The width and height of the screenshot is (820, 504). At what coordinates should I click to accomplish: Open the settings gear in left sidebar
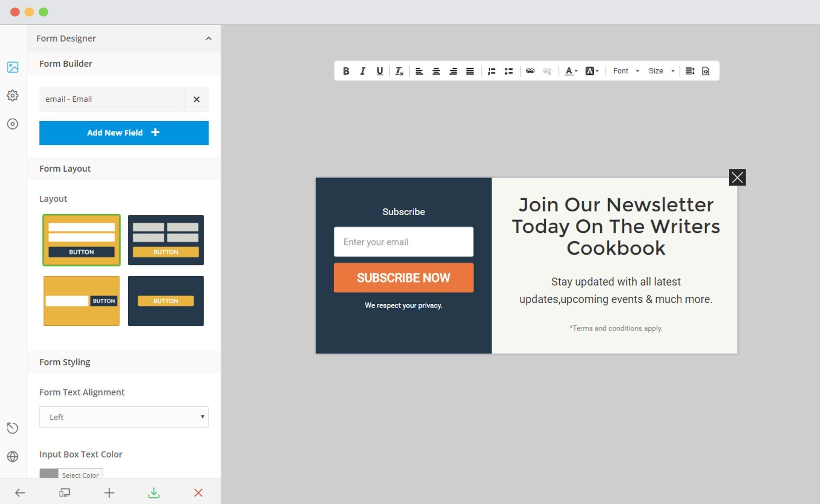tap(13, 95)
